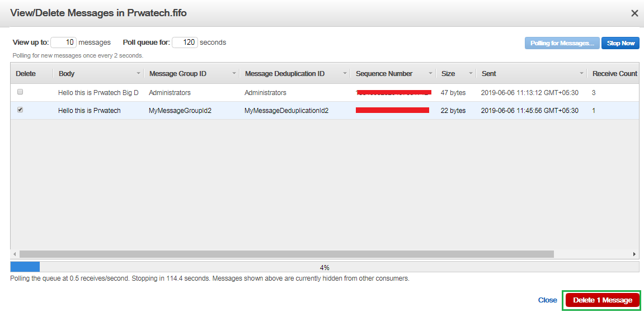Image resolution: width=644 pixels, height=312 pixels.
Task: Sort by the Sent column header
Action: click(489, 74)
